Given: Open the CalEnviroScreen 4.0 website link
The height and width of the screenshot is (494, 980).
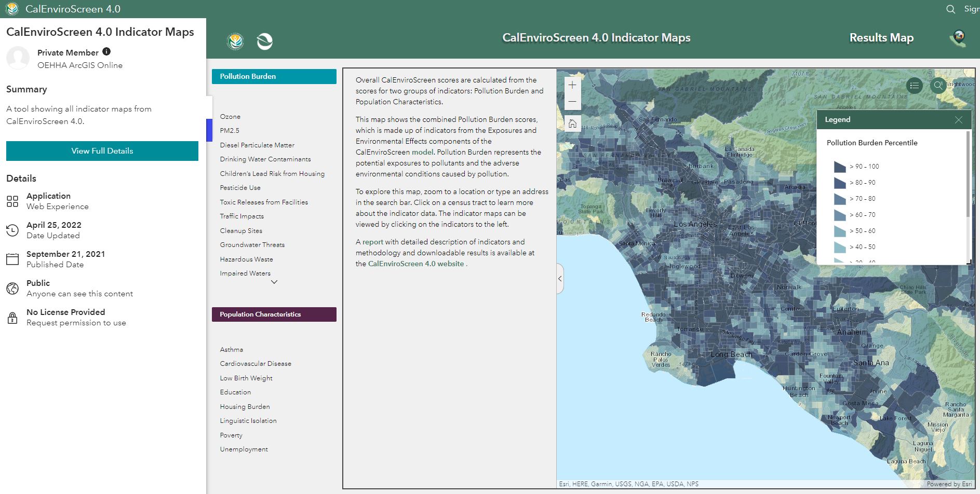Looking at the screenshot, I should point(416,264).
